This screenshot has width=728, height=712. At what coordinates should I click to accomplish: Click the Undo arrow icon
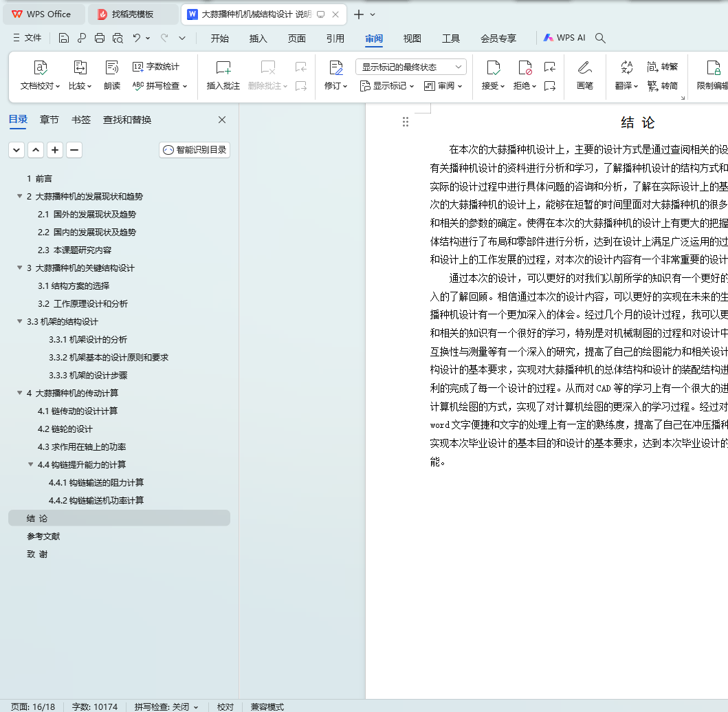pos(137,38)
